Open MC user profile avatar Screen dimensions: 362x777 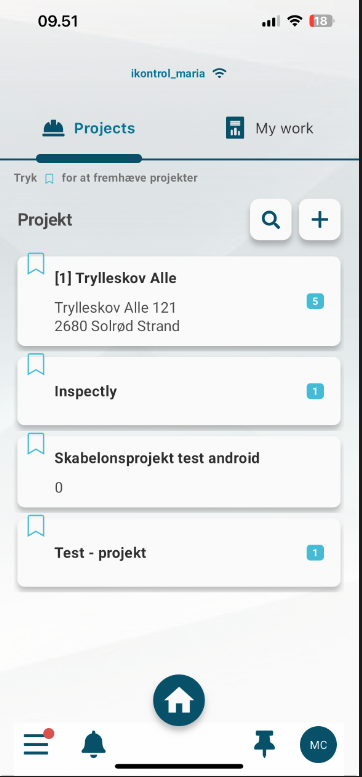point(318,745)
